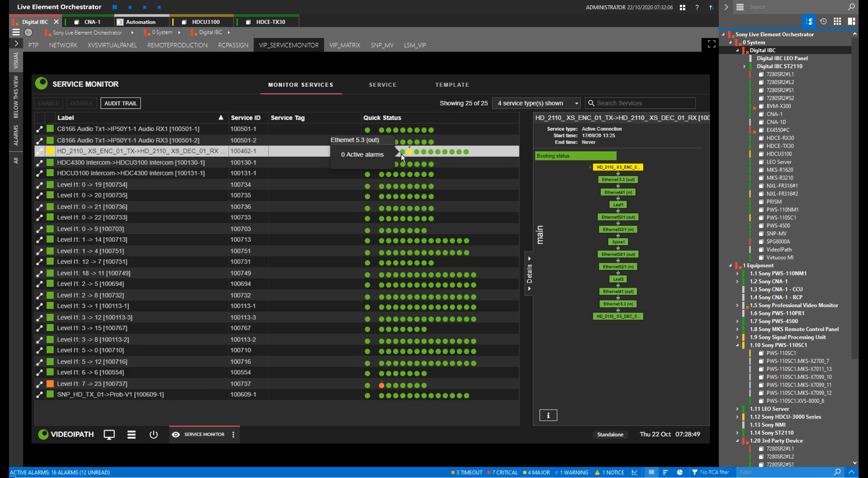Open the VISUAL side panel tab
Viewport: 868px width, 478px height.
pos(16,61)
